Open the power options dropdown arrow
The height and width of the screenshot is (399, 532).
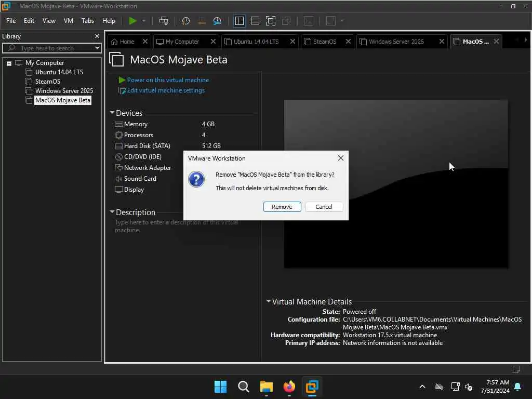click(144, 21)
